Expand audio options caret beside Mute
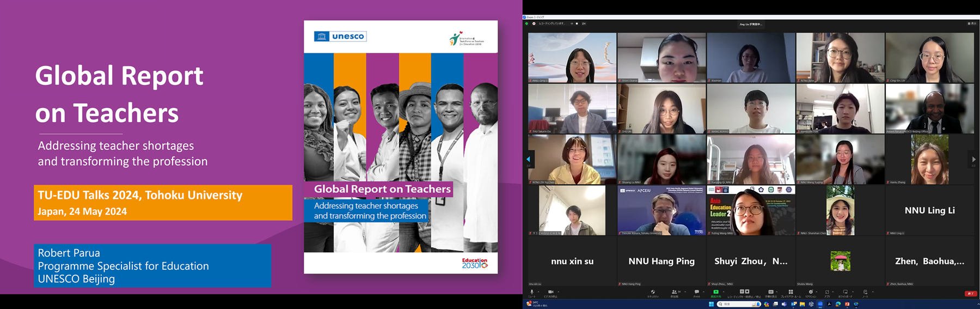The height and width of the screenshot is (309, 980). coord(538,292)
